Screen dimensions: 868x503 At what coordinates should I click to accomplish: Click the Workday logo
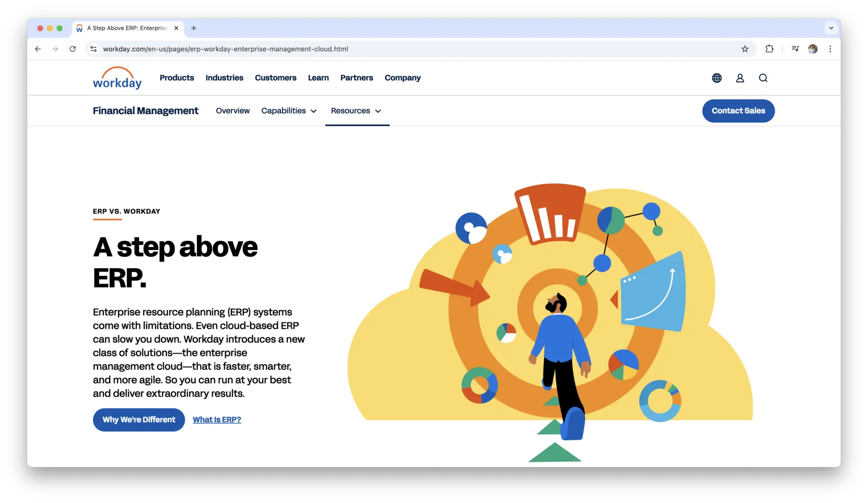(117, 78)
